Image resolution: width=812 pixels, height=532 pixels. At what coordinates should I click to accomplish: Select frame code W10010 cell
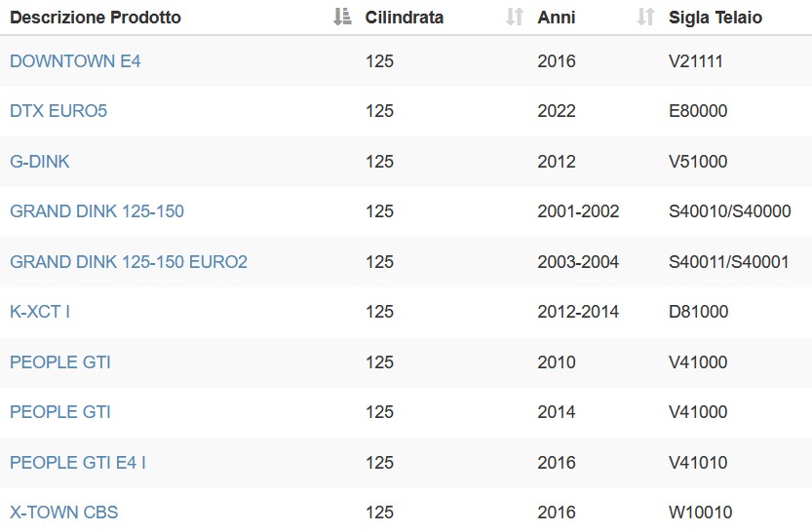coord(700,513)
